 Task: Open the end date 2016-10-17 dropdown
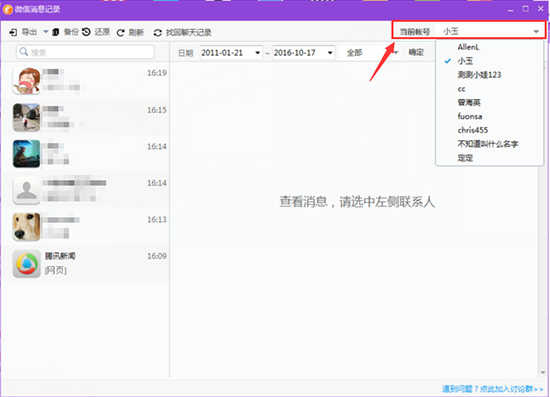coord(330,53)
